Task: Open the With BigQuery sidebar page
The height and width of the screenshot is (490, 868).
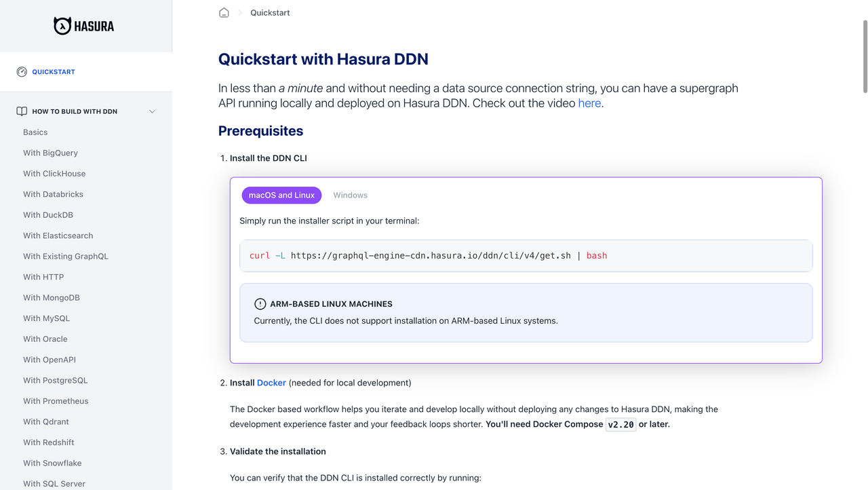Action: [x=50, y=153]
